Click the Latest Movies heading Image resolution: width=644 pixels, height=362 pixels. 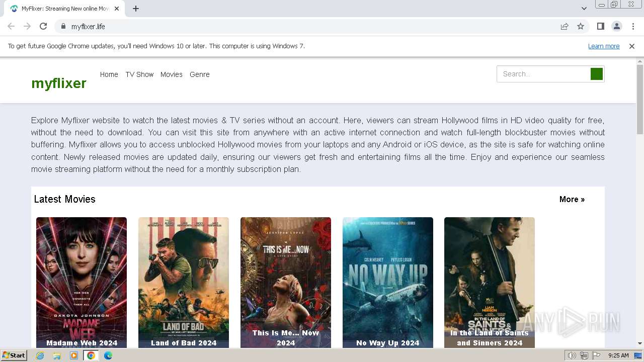point(64,199)
